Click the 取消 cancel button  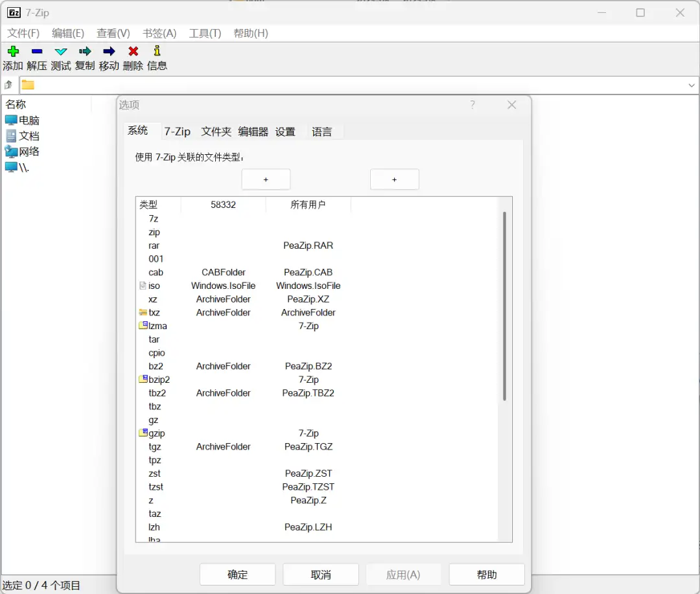click(x=321, y=575)
